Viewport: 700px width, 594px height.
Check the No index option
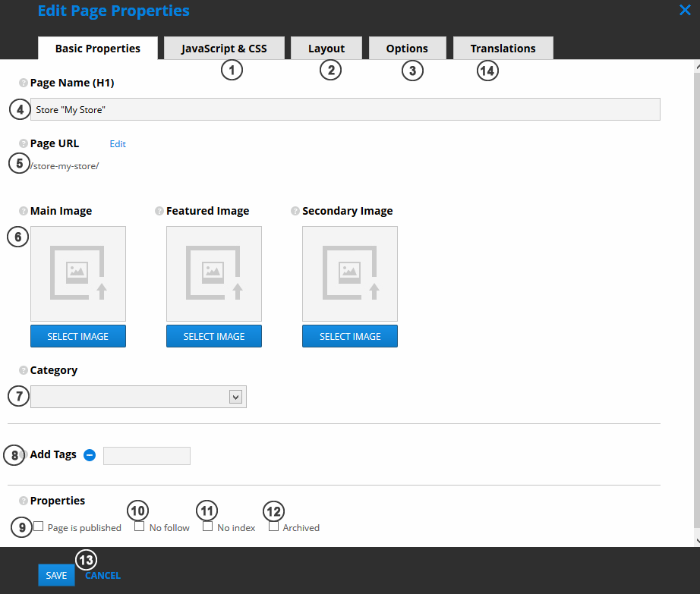(207, 526)
